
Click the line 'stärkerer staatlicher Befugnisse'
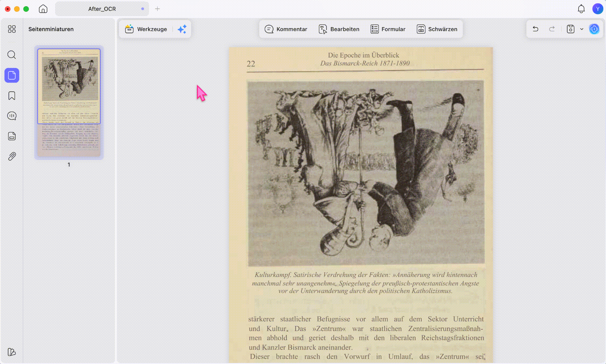366,319
